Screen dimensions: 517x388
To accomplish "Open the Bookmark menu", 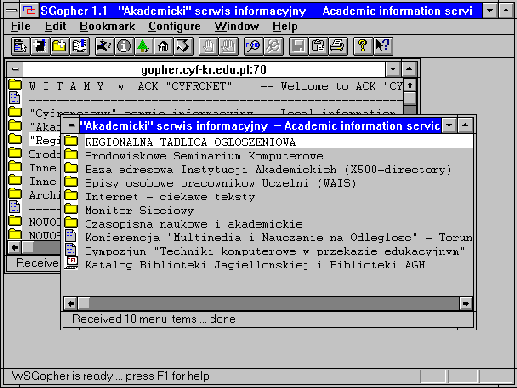I will pos(107,26).
